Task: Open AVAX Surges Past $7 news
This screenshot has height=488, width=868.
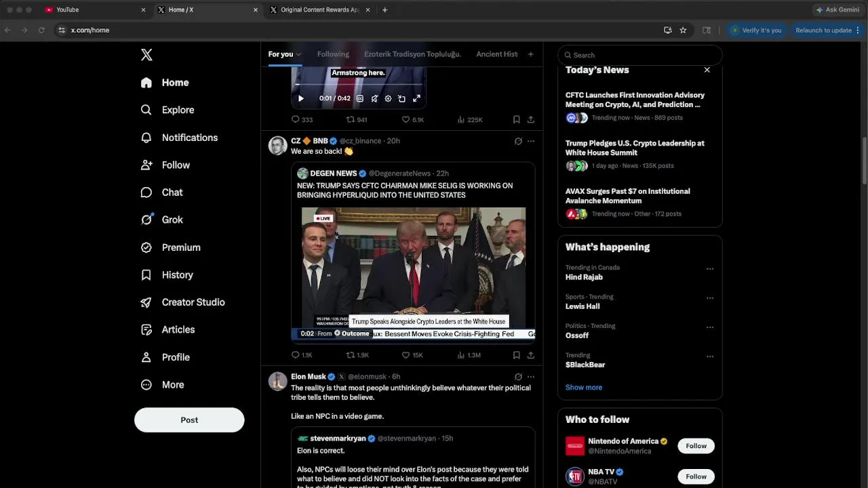Action: 639,203
